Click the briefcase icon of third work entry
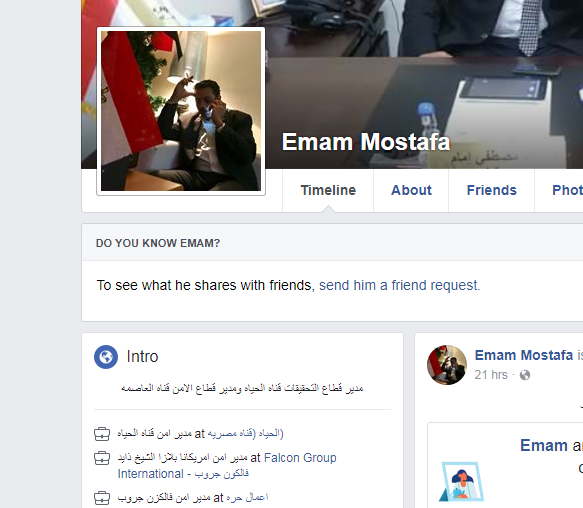The height and width of the screenshot is (508, 583). (x=102, y=498)
